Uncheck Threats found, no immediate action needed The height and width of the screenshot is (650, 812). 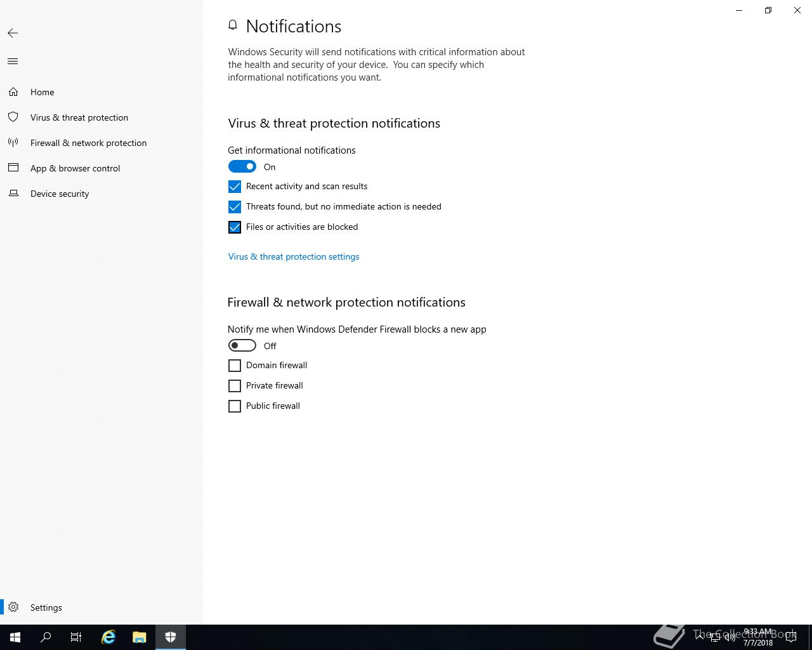235,207
